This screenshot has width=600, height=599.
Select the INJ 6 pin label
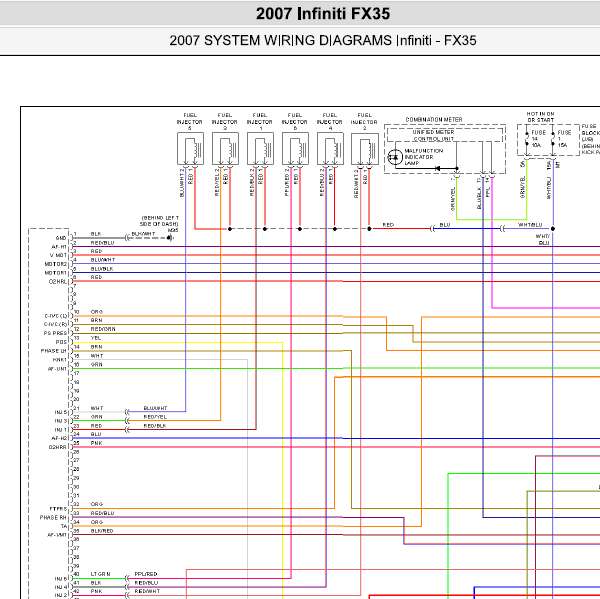(x=60, y=579)
